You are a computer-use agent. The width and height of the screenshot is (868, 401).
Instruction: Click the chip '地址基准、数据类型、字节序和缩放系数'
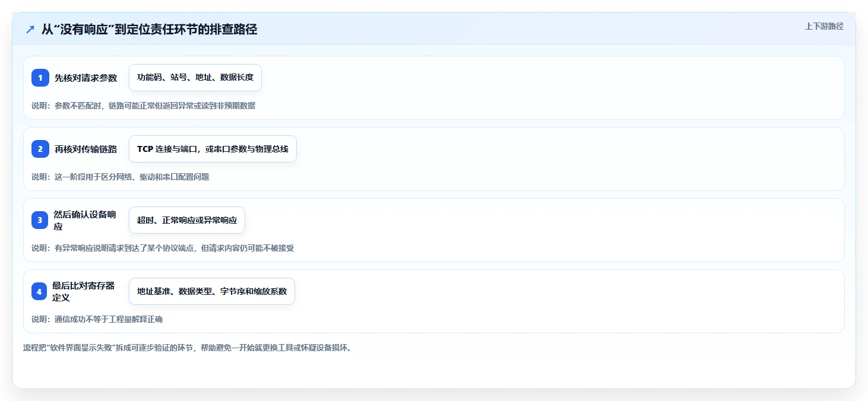tap(212, 291)
